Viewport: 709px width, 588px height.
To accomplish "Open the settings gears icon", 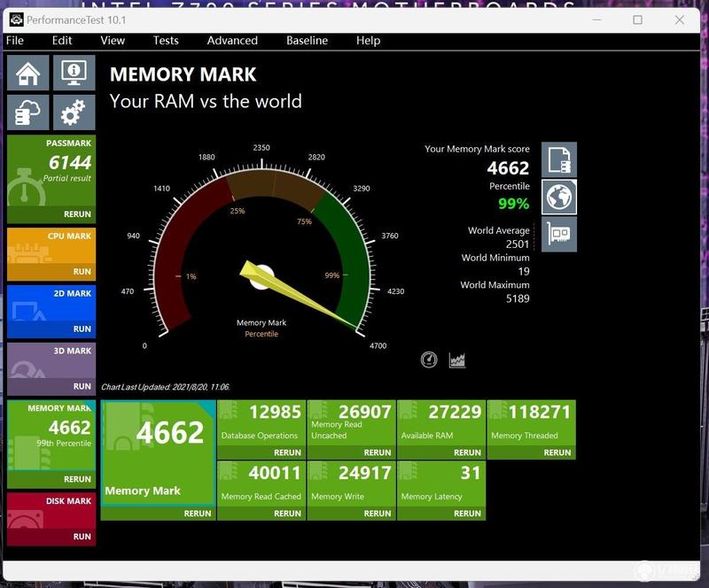I will pyautogui.click(x=74, y=112).
